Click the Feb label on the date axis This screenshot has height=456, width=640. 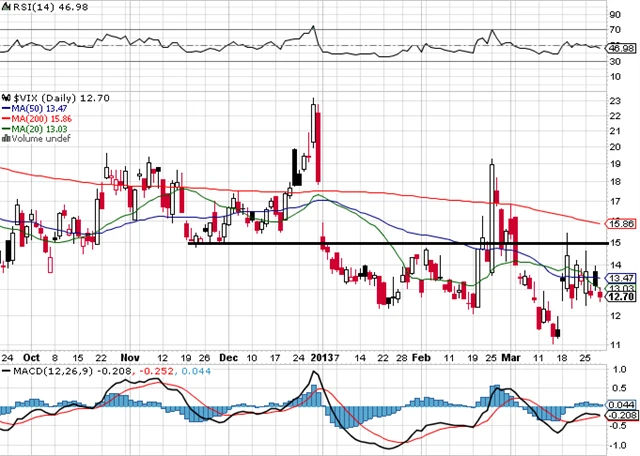[422, 356]
